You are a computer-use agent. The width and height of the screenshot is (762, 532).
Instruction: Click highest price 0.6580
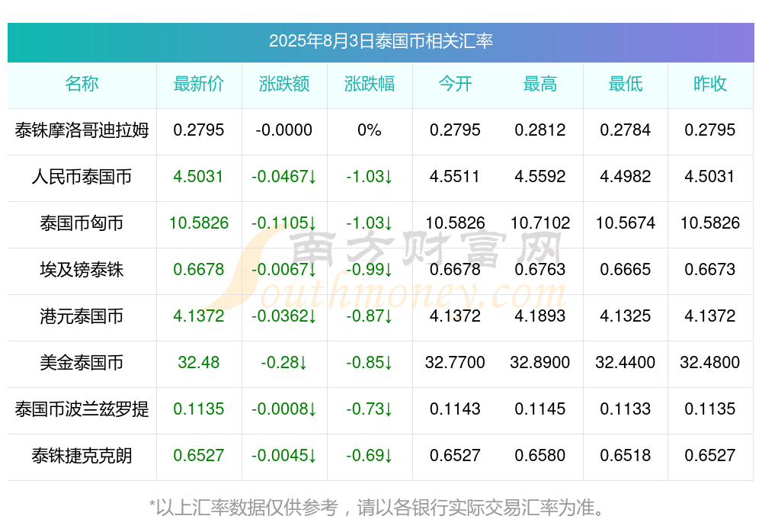540,456
